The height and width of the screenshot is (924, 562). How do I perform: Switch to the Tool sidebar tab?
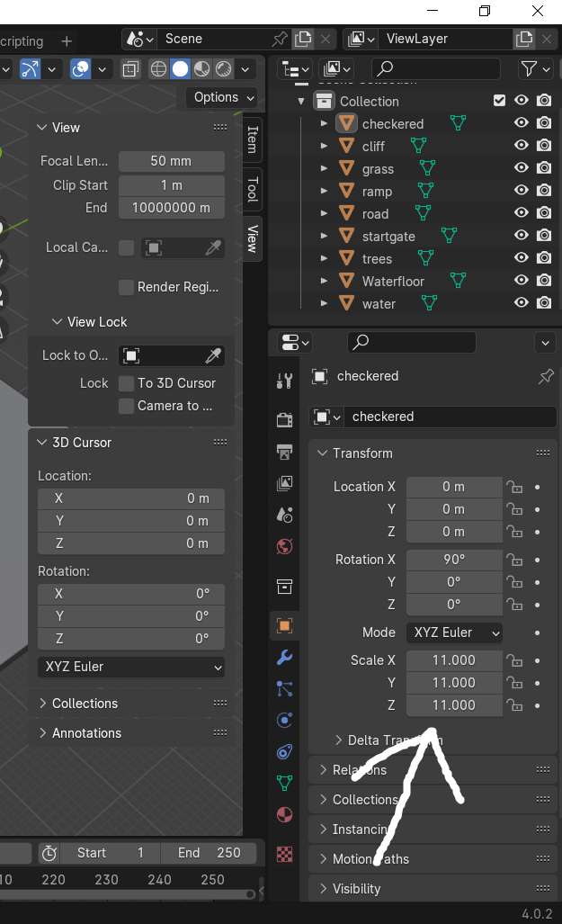tap(253, 189)
